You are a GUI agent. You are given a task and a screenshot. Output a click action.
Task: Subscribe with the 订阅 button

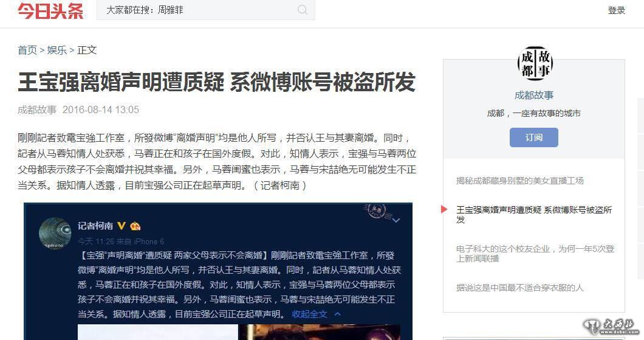pyautogui.click(x=533, y=137)
